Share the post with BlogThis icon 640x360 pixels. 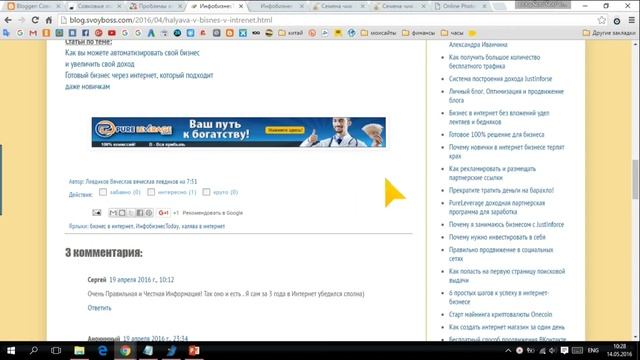(122, 213)
